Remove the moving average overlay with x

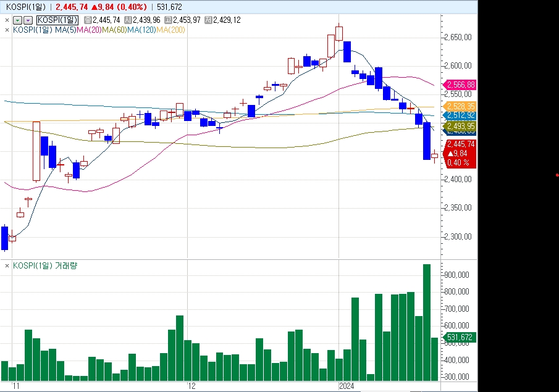click(x=7, y=29)
